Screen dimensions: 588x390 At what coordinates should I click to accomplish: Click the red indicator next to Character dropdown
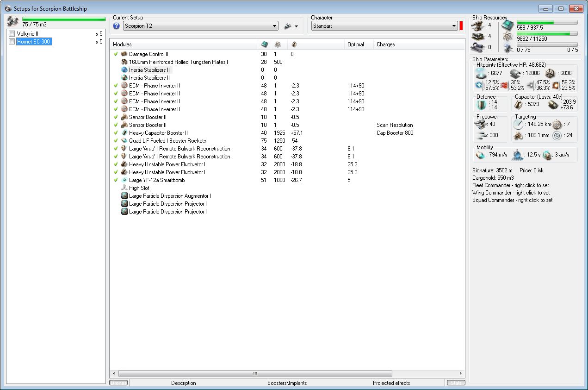click(x=461, y=26)
